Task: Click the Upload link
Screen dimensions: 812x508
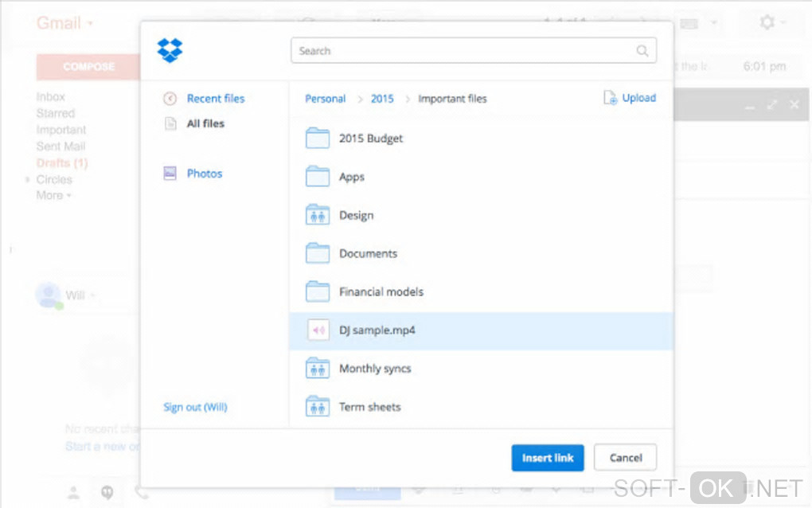Action: (x=639, y=98)
